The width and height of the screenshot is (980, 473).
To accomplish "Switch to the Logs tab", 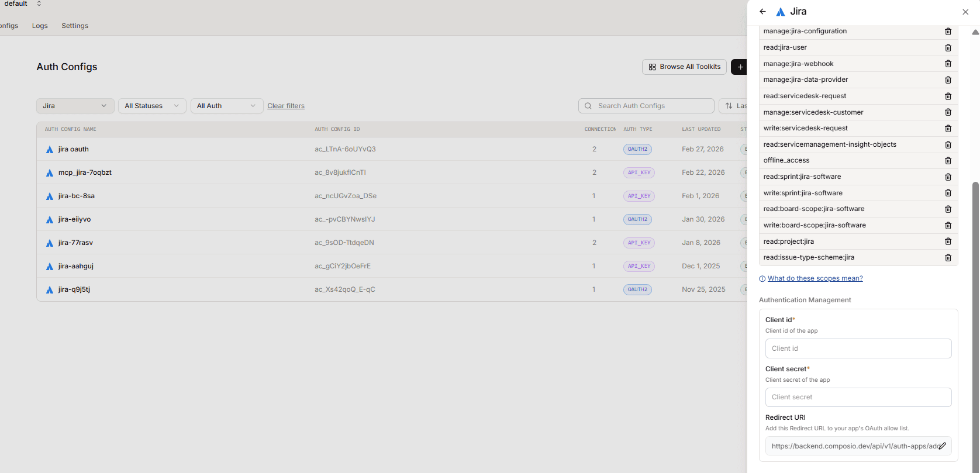I will coord(40,26).
